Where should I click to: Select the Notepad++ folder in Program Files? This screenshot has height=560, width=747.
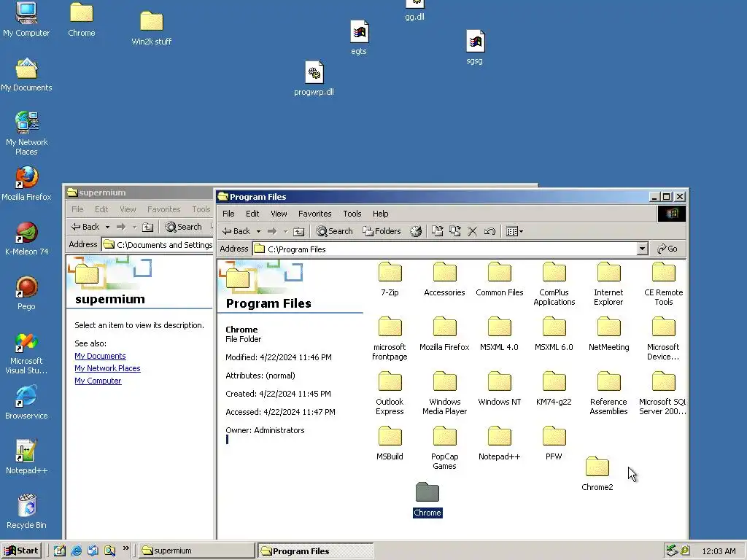click(x=499, y=444)
